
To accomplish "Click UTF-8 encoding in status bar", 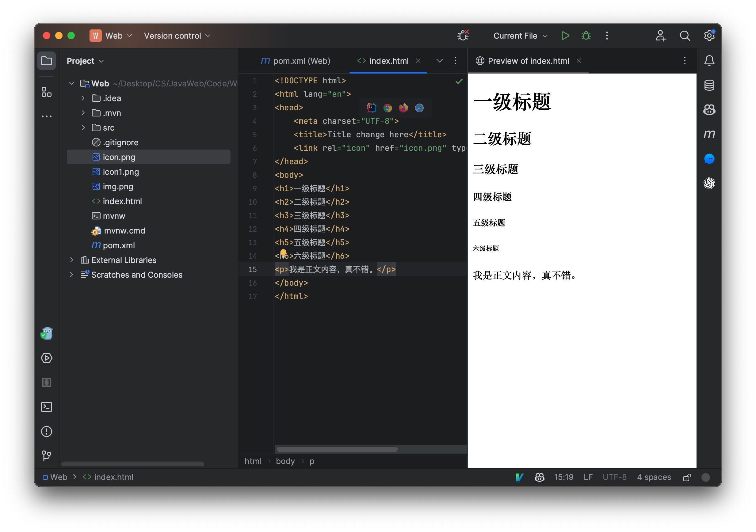I will (614, 477).
